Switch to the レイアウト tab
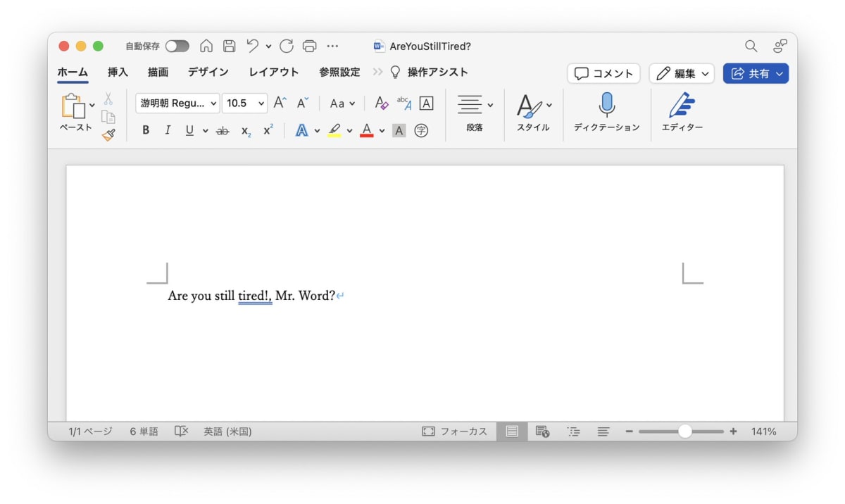 [x=274, y=72]
